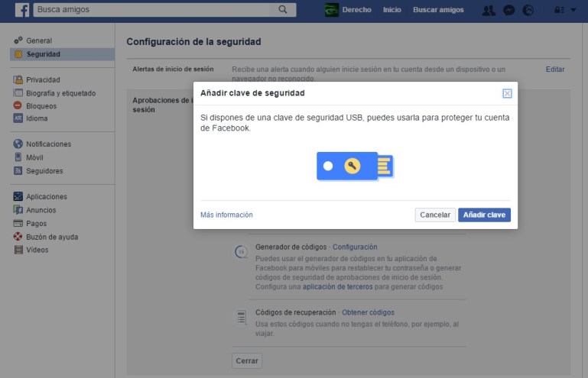
Task: Click the Seguidores feed icon
Action: pyautogui.click(x=18, y=170)
